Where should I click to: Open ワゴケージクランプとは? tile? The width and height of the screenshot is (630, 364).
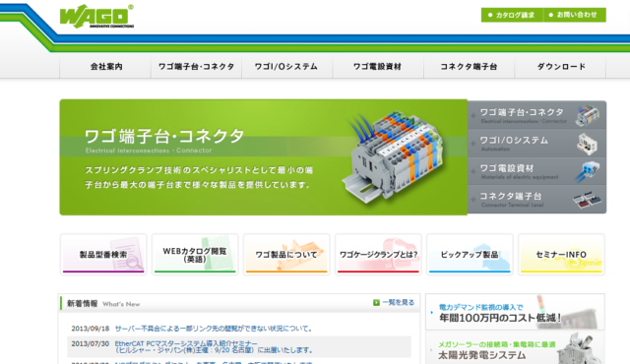pyautogui.click(x=378, y=255)
